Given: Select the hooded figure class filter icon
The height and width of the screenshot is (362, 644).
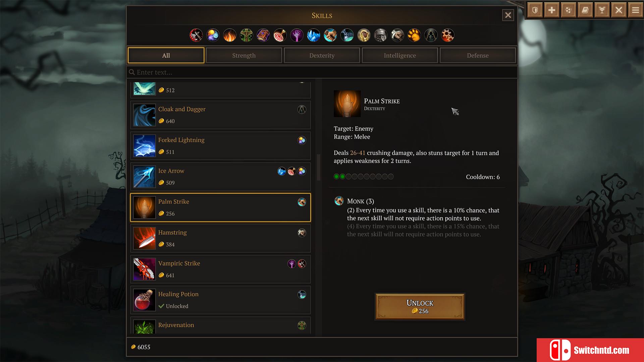Looking at the screenshot, I should point(431,35).
